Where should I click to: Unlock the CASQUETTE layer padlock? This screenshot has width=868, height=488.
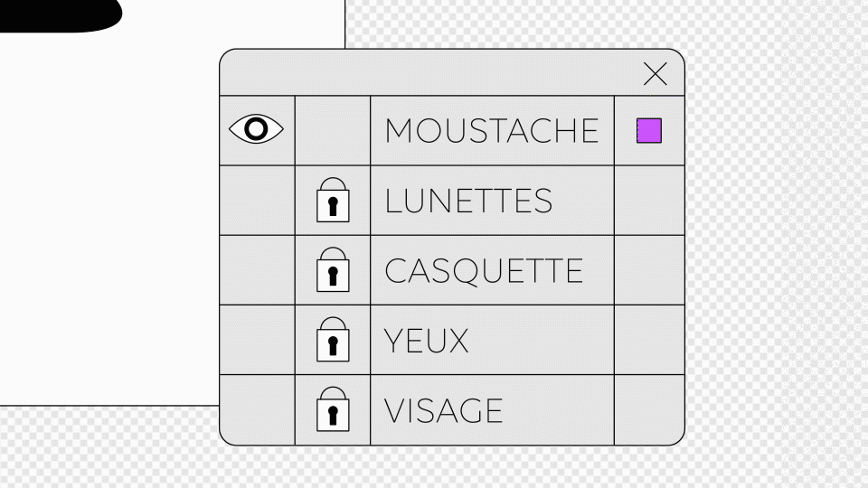pyautogui.click(x=333, y=270)
